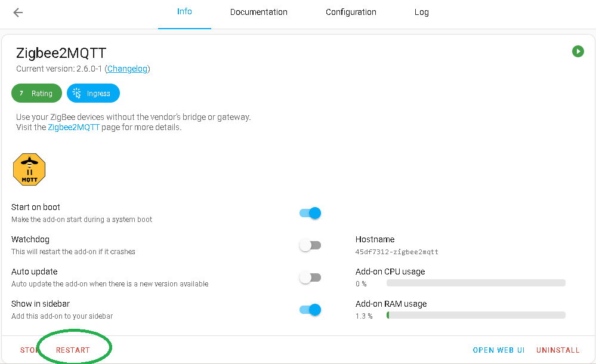The height and width of the screenshot is (364, 596).
Task: Open the Changelog link
Action: [127, 69]
